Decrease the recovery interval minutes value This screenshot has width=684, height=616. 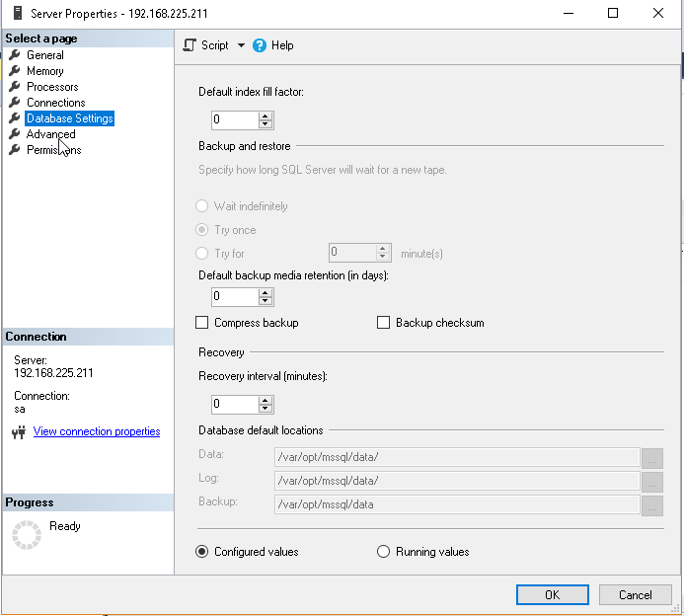(x=266, y=409)
